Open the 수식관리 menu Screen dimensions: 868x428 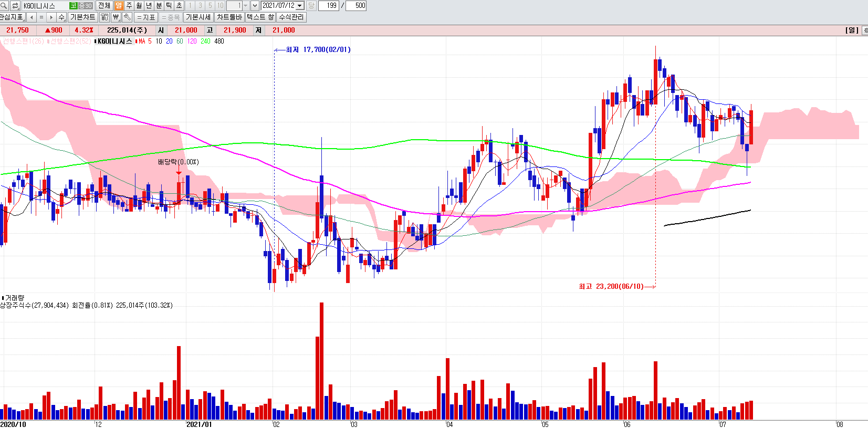[x=291, y=17]
